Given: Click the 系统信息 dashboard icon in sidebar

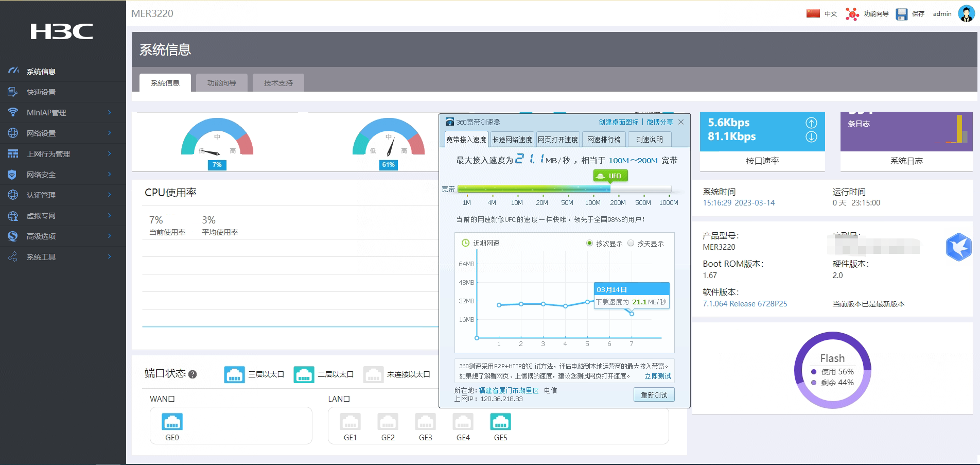Looking at the screenshot, I should pyautogui.click(x=13, y=71).
